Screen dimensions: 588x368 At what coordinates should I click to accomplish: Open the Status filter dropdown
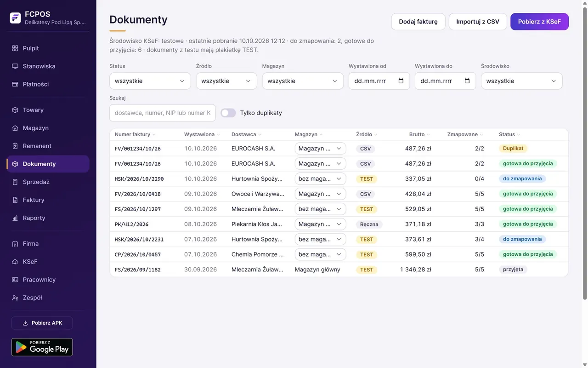(150, 81)
